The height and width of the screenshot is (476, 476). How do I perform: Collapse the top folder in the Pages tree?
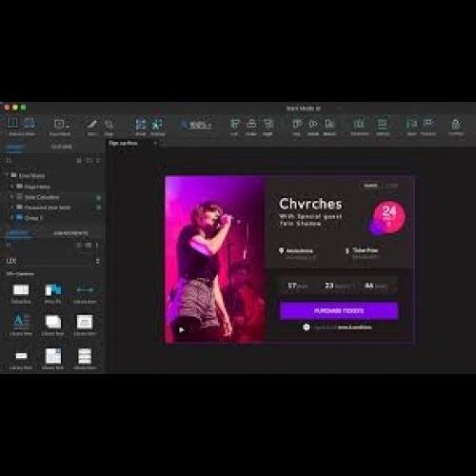(x=7, y=175)
